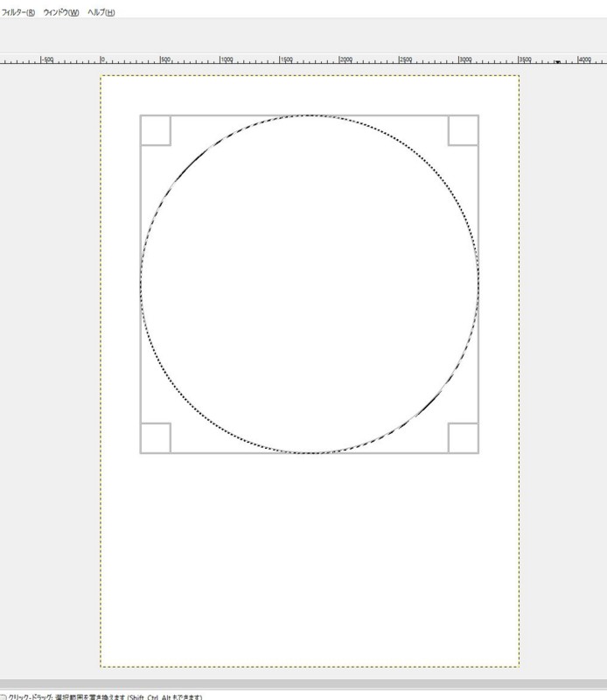Click the ruler label -500
The image size is (607, 700).
point(47,59)
